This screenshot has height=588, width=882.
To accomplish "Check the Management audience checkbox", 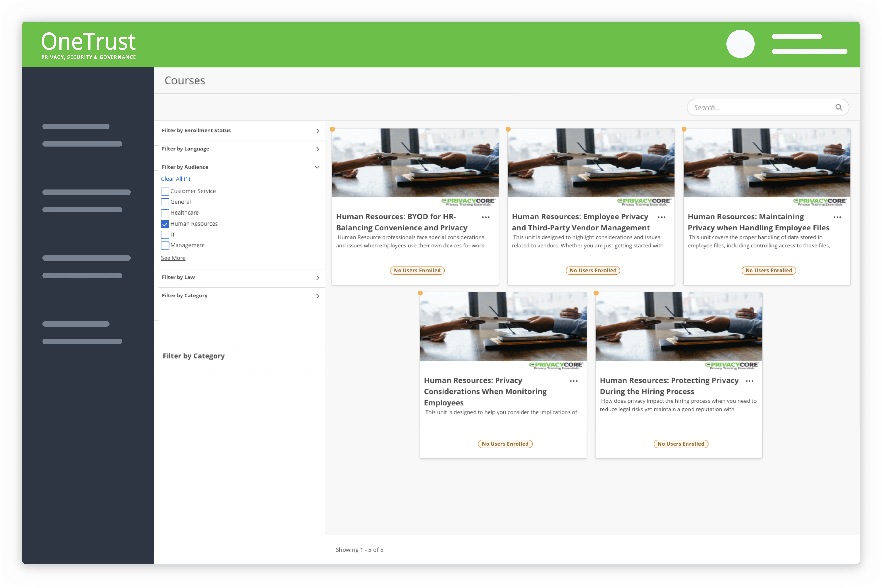I will 165,246.
